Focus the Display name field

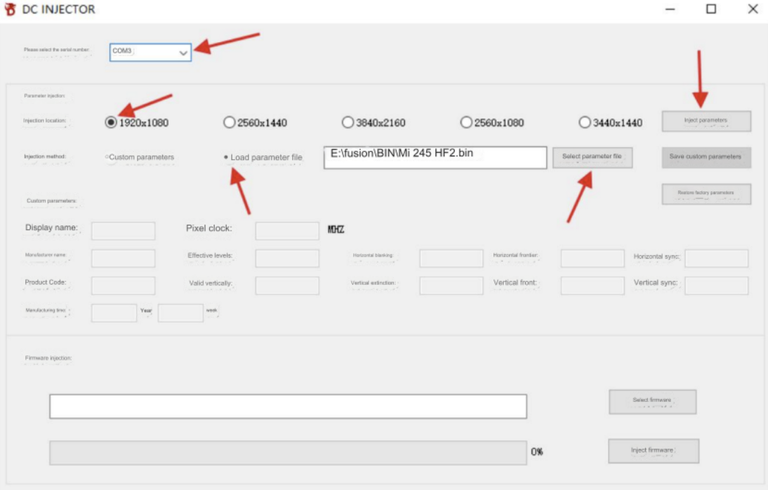tap(123, 231)
